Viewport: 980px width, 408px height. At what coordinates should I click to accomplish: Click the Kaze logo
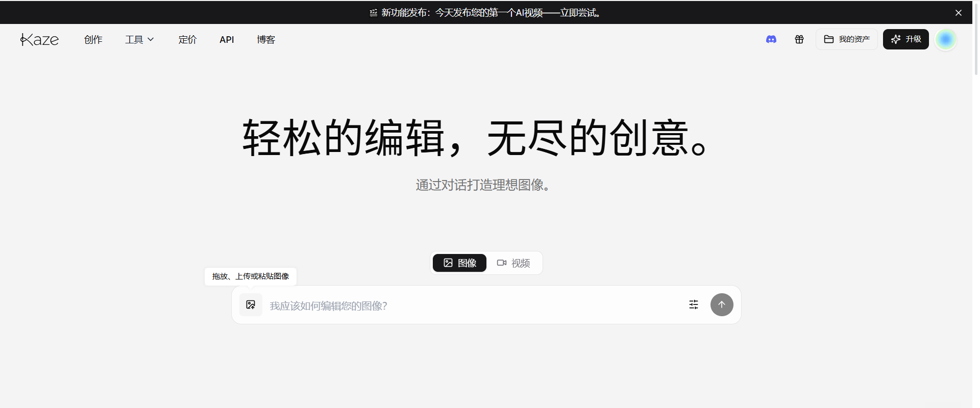tap(39, 39)
